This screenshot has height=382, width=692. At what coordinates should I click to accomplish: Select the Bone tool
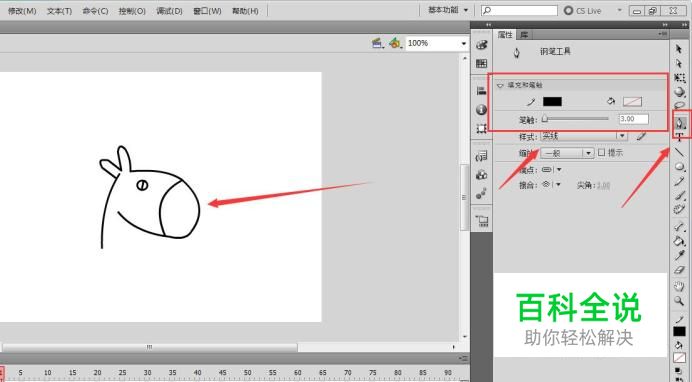pyautogui.click(x=679, y=227)
